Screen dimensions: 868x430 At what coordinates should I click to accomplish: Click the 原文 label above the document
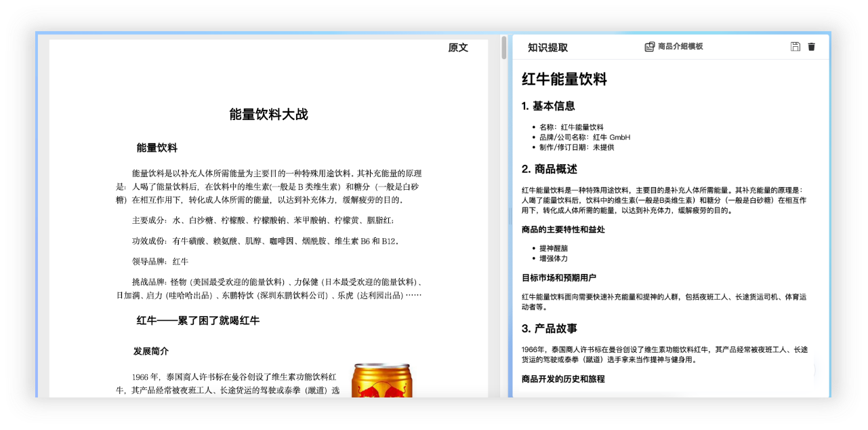[x=458, y=47]
